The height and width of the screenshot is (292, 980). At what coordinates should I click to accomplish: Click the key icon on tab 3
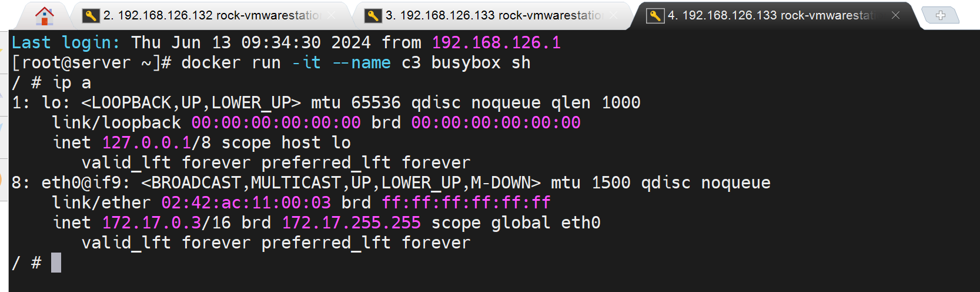click(x=373, y=15)
